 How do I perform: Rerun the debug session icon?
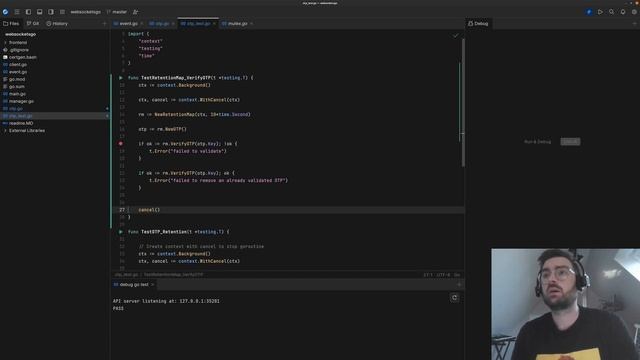454,298
